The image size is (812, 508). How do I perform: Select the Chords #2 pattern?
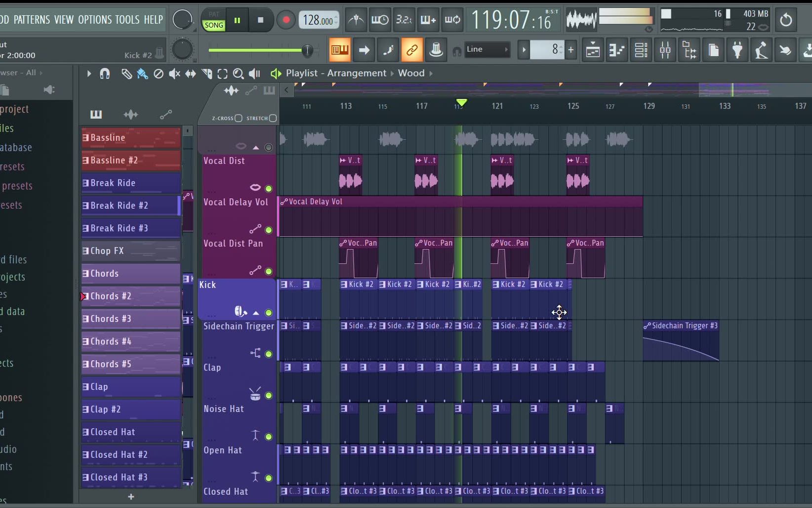coord(131,296)
